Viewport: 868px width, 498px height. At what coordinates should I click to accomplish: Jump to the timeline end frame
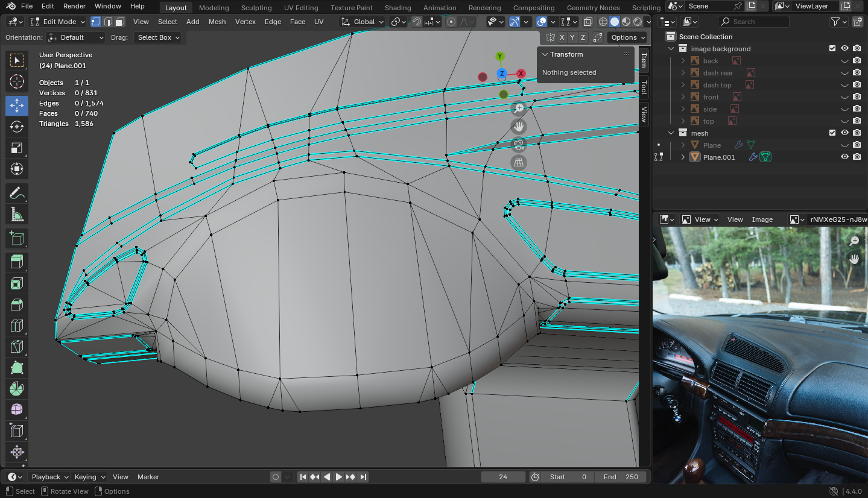(x=363, y=477)
